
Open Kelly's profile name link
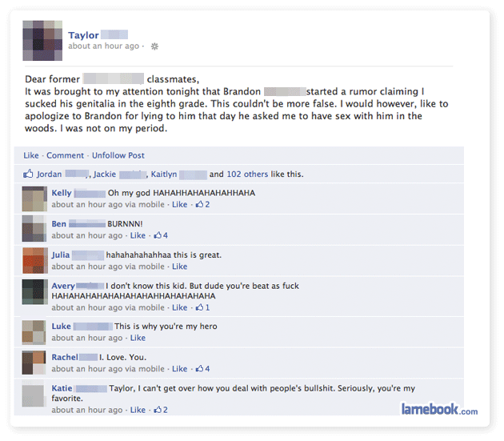click(x=62, y=193)
